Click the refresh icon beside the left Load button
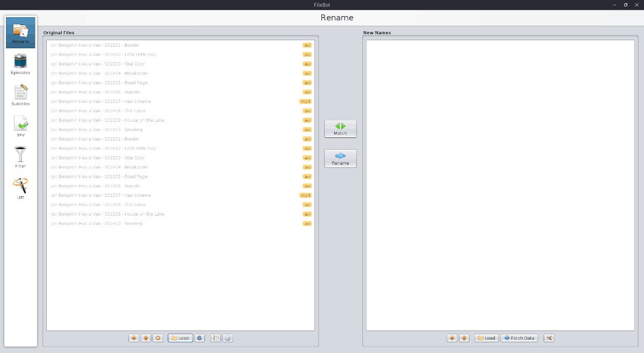Viewport: 644px width, 353px height. pos(199,338)
